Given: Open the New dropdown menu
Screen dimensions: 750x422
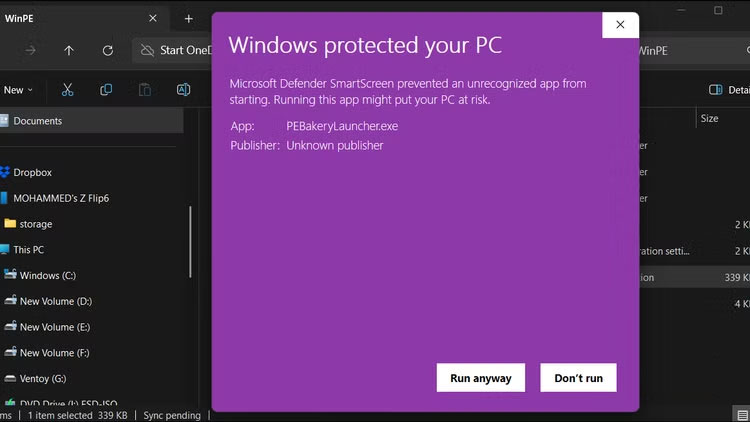Looking at the screenshot, I should coord(18,90).
